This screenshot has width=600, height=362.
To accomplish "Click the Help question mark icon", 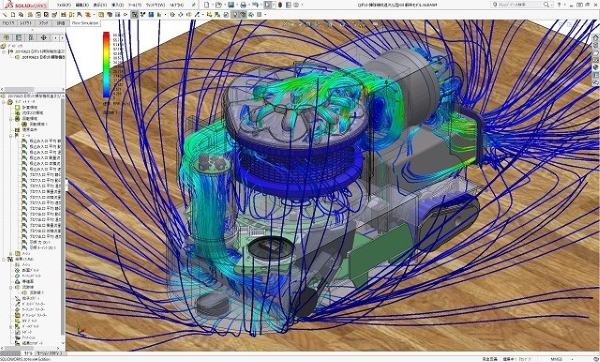I will pyautogui.click(x=559, y=5).
